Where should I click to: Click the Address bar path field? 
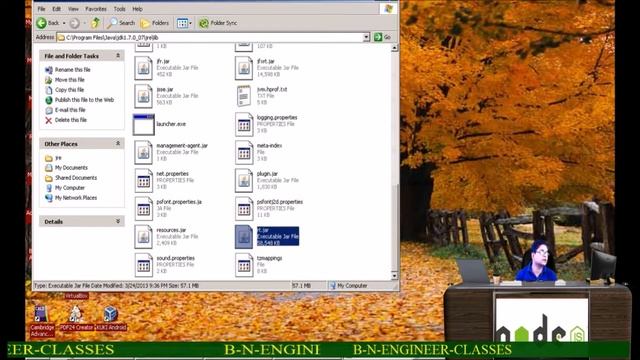click(210, 37)
